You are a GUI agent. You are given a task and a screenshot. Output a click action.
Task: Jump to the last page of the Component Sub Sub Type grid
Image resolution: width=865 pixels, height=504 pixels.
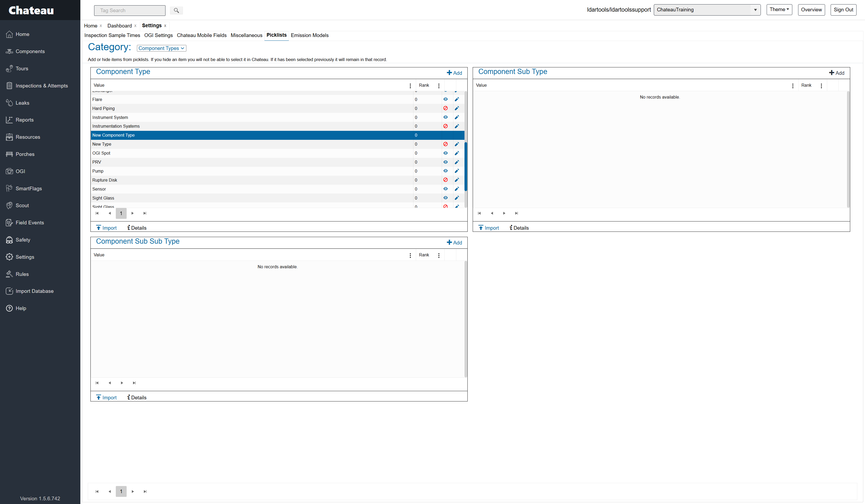pyautogui.click(x=134, y=383)
